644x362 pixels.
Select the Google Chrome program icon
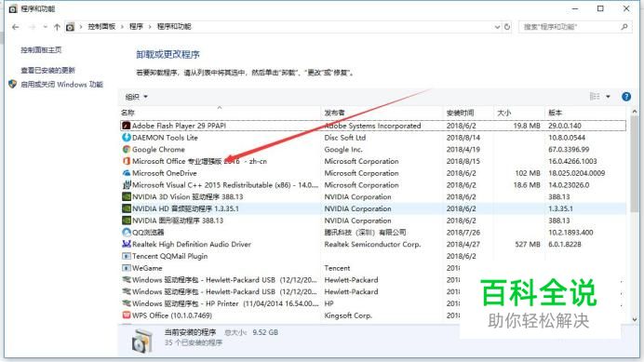tap(127, 150)
